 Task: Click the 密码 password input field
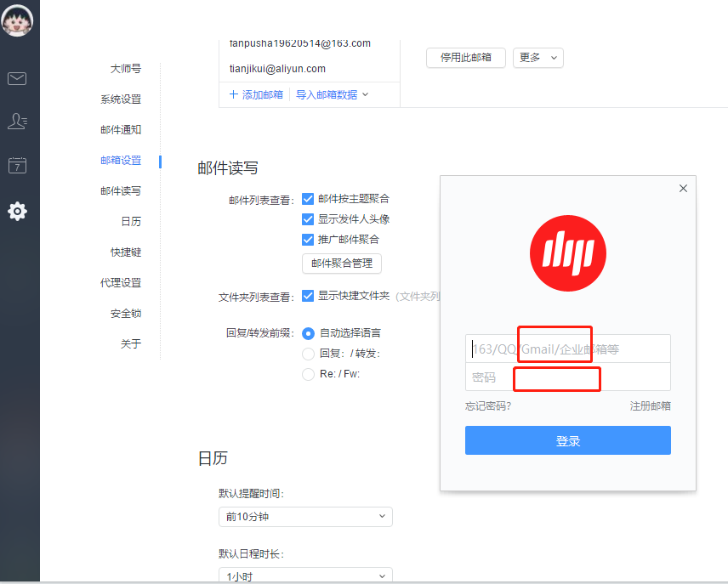click(567, 377)
